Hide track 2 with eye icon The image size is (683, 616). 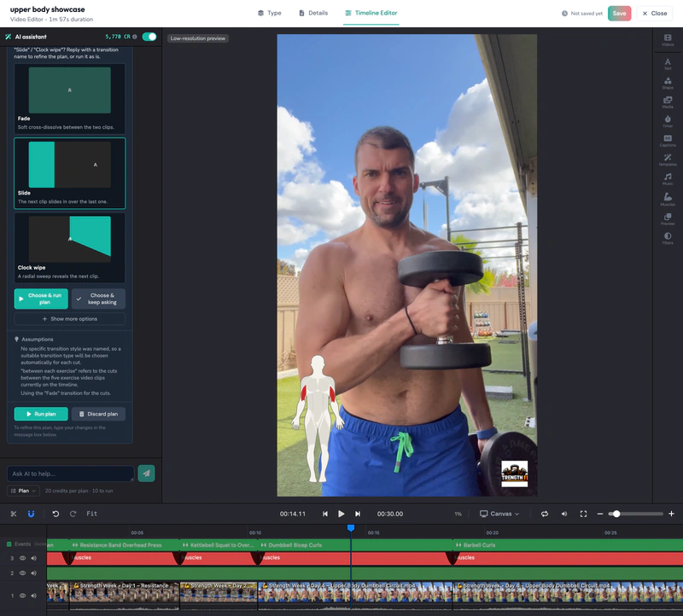tap(22, 572)
